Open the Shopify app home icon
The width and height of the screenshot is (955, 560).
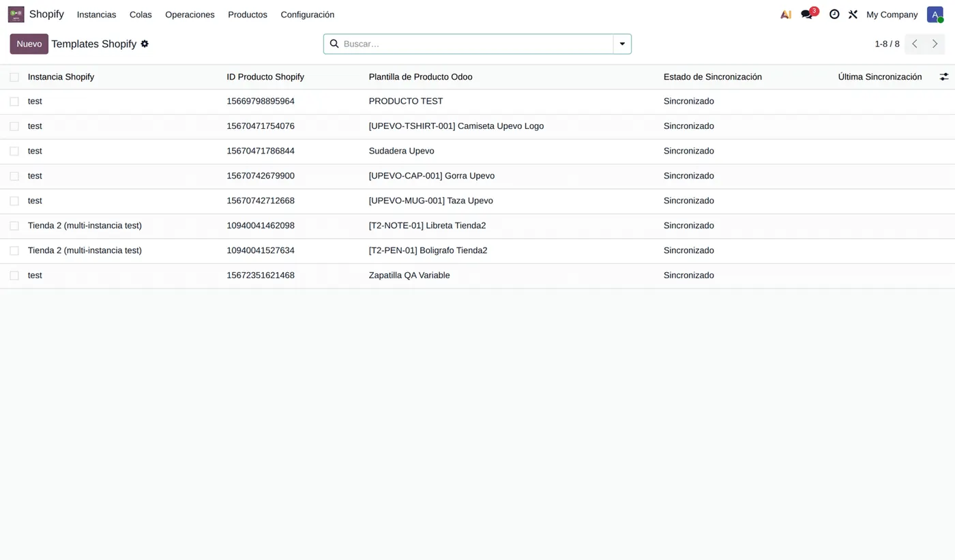click(x=16, y=14)
